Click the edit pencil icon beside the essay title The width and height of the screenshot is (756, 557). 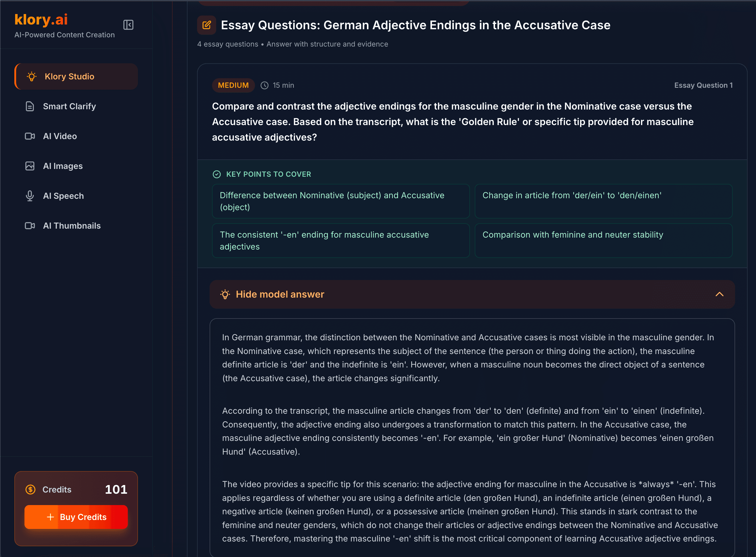207,25
